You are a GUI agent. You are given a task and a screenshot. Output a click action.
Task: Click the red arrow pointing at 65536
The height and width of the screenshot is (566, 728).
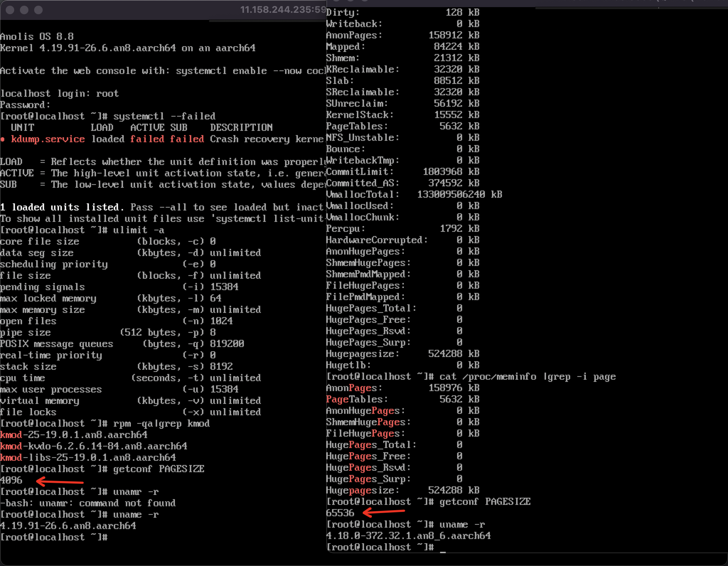(x=384, y=512)
